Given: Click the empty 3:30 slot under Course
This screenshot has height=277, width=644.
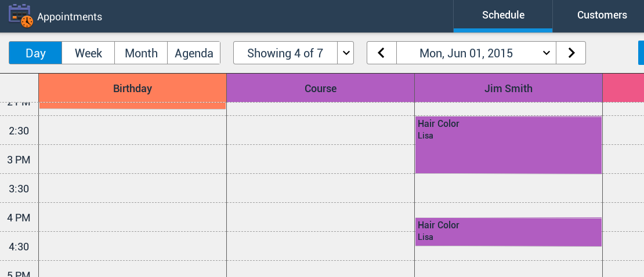Looking at the screenshot, I should (x=321, y=188).
